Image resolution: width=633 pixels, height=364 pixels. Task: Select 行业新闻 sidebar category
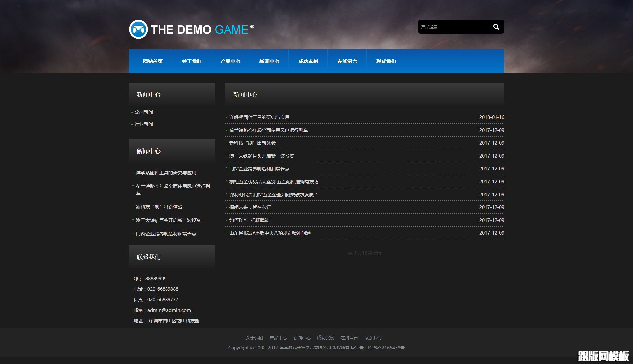[144, 124]
